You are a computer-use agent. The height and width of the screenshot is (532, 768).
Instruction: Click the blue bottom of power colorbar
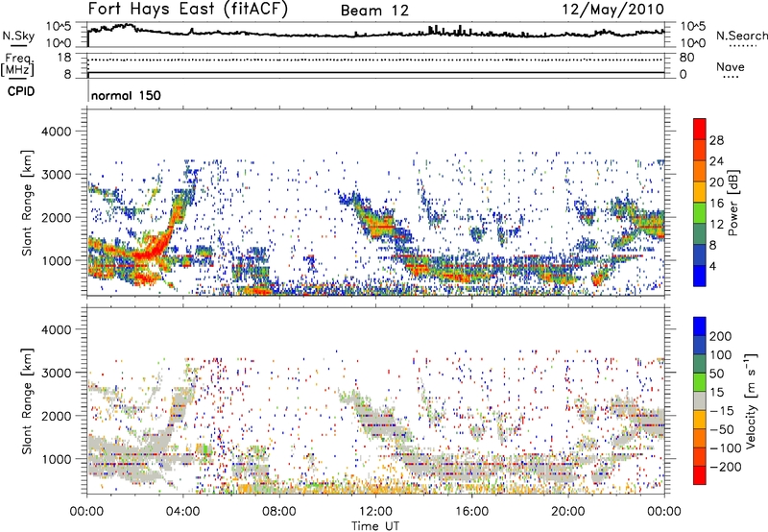tap(700, 276)
